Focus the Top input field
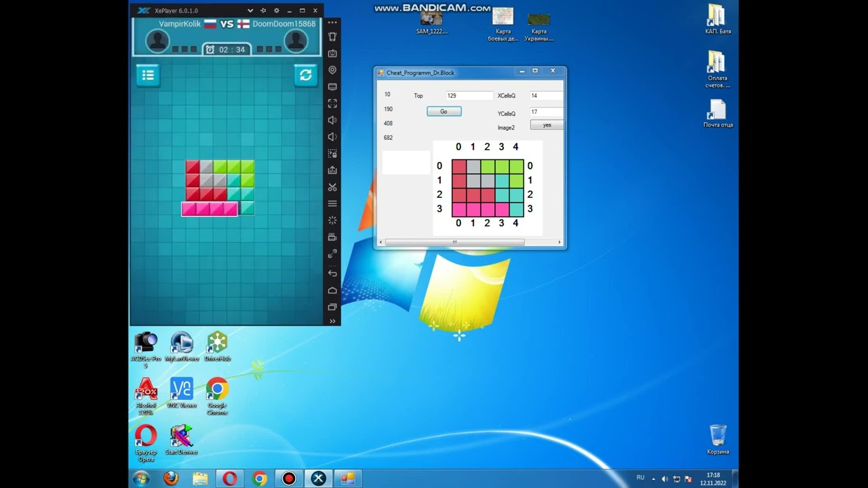 [x=469, y=96]
